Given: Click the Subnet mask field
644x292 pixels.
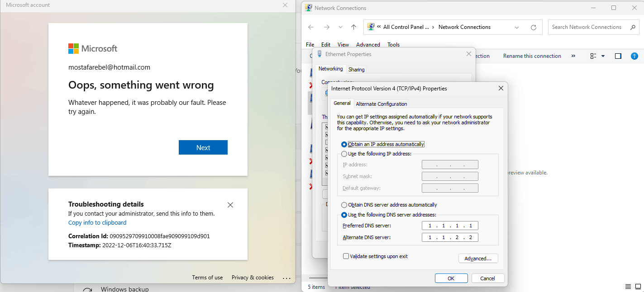Looking at the screenshot, I should (450, 176).
